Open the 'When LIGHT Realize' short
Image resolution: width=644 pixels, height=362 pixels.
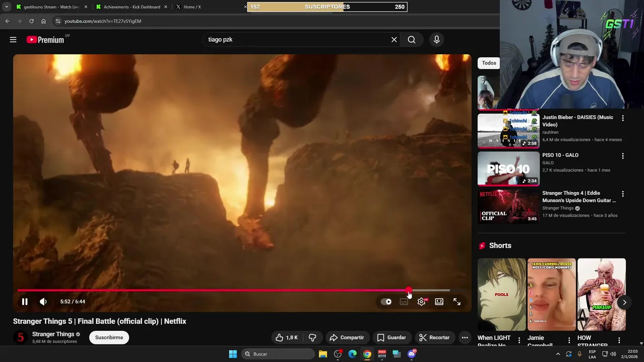point(501,295)
